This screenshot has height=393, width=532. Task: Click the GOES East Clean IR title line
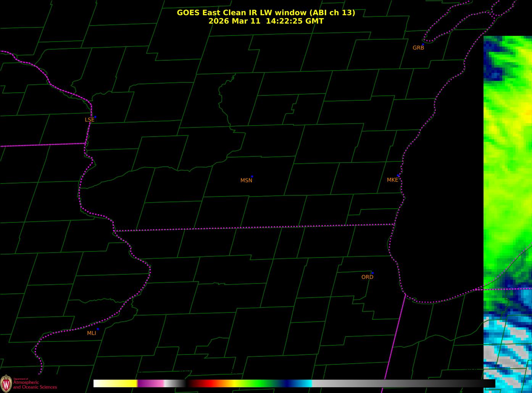click(x=266, y=13)
